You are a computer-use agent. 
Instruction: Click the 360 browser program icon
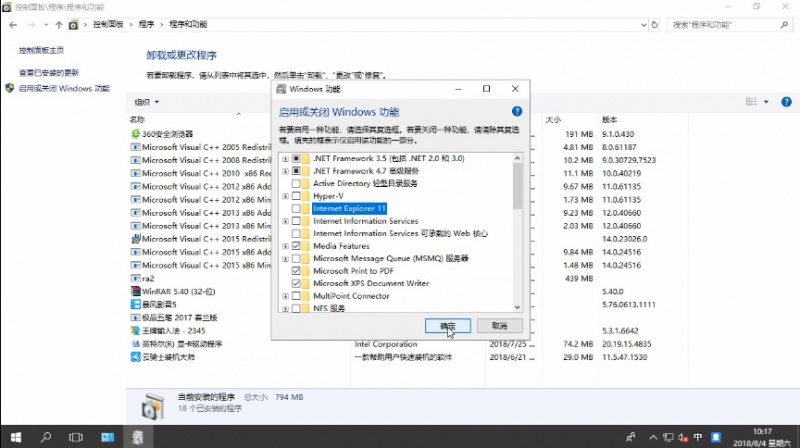coord(135,134)
